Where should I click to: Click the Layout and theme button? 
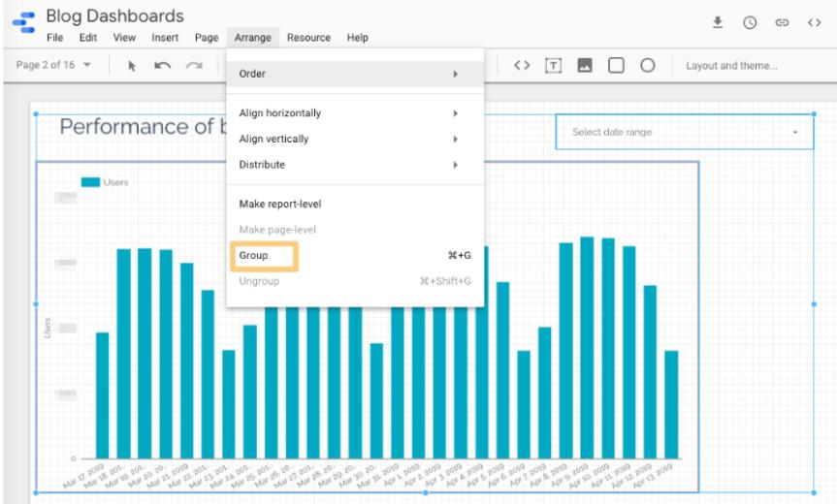[731, 66]
